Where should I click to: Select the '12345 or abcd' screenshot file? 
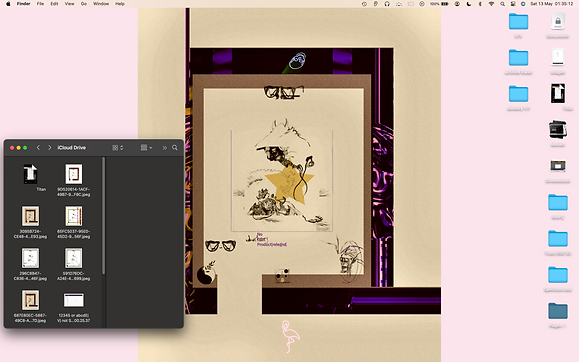[73, 300]
